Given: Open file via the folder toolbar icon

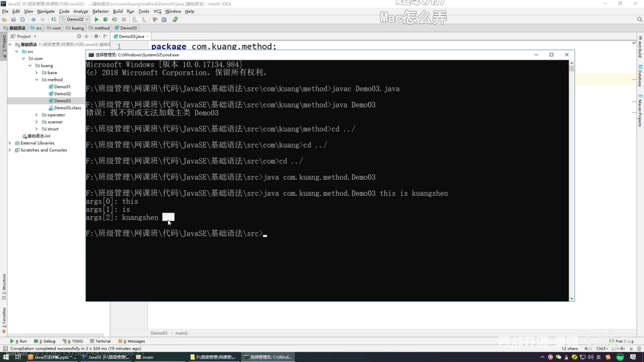Looking at the screenshot, I should click(x=5, y=20).
